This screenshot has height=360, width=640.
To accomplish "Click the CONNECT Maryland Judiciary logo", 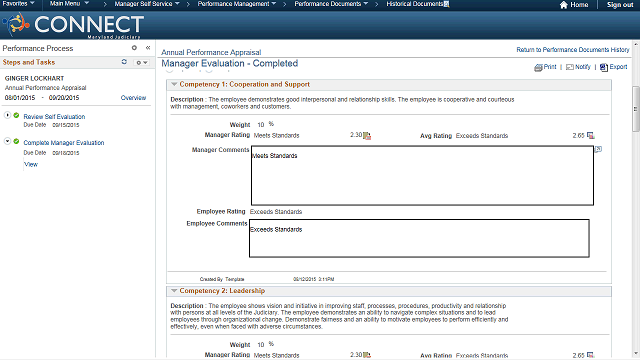I will (73, 25).
